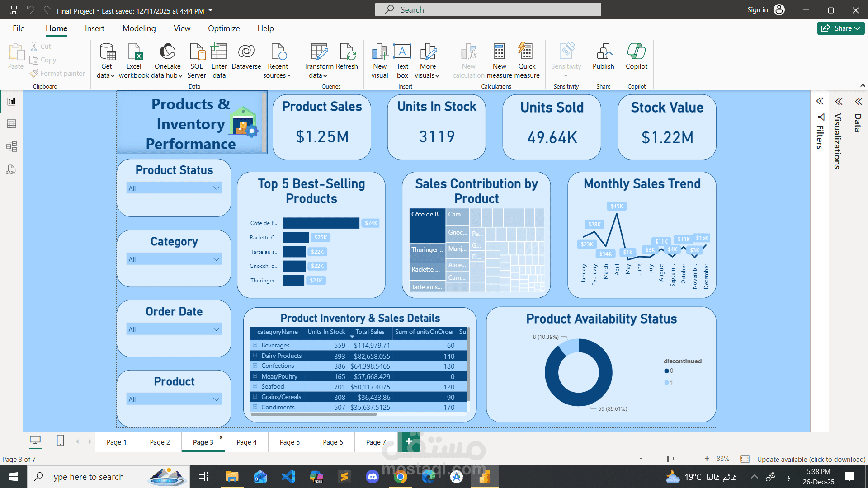Connect to SQL Server
868x488 pixels.
tap(197, 60)
